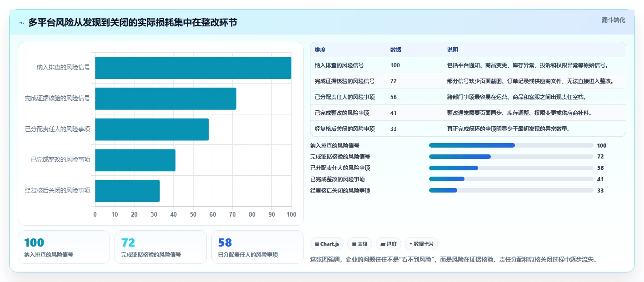The image size is (644, 282).
Task: Click description starting 跨部门事项最容易
Action: [516, 97]
